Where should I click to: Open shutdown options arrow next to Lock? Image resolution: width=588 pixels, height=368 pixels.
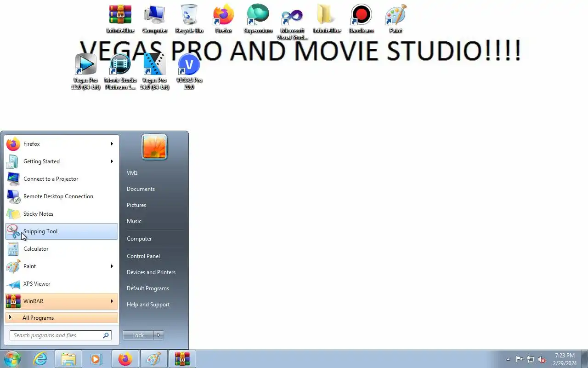[158, 335]
